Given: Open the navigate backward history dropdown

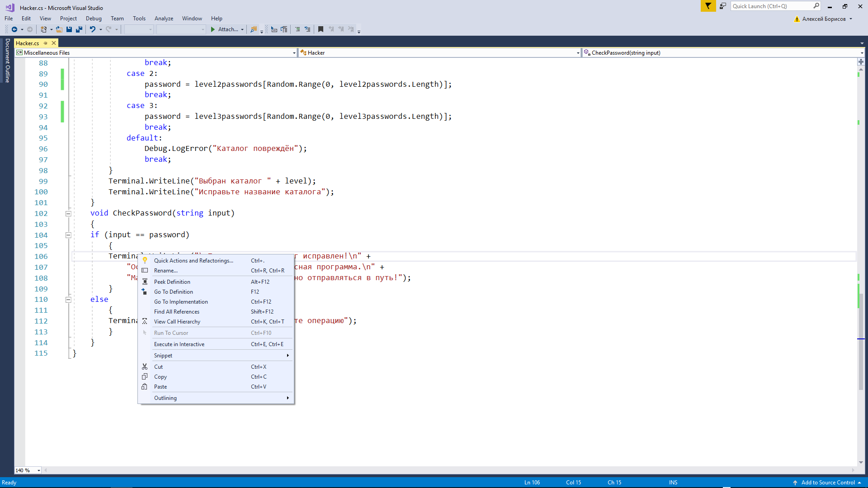Looking at the screenshot, I should click(22, 29).
